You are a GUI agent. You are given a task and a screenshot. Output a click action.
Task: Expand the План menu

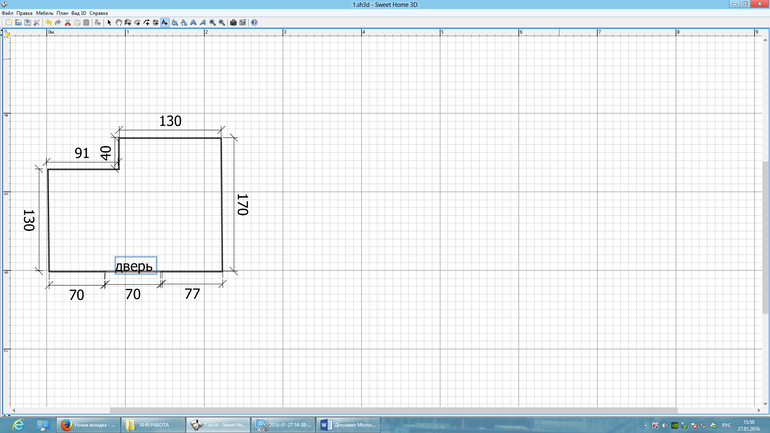coord(63,12)
